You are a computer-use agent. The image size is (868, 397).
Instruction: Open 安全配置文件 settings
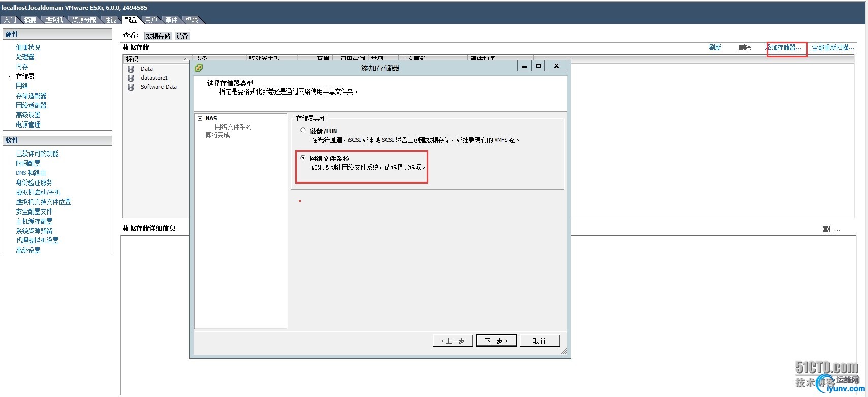coord(34,211)
